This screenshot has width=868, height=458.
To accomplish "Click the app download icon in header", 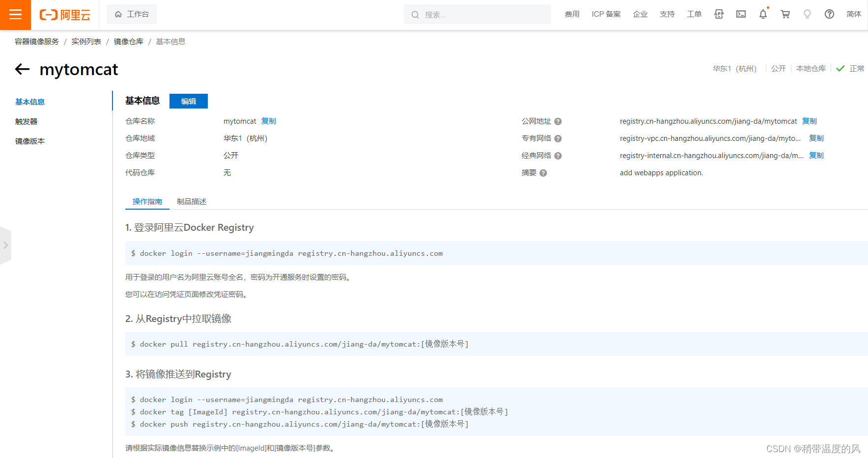I will pos(719,14).
